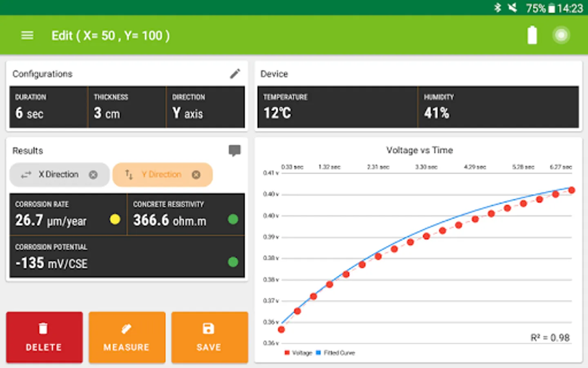Tap the first red data point on chart
The width and height of the screenshot is (588, 368).
[x=281, y=329]
